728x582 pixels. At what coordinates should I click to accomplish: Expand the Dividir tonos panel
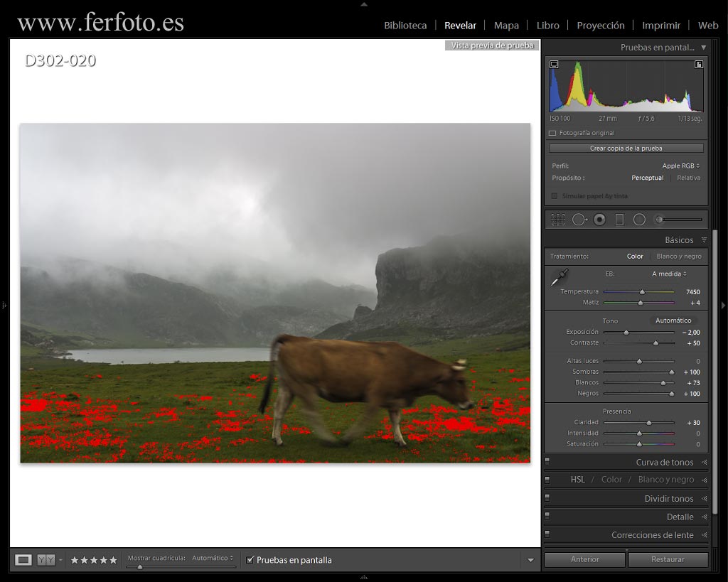[x=705, y=498]
